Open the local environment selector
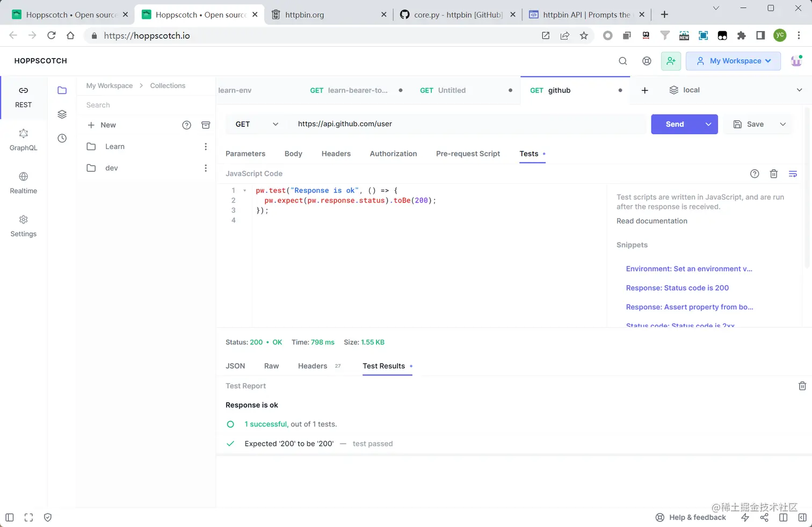The height and width of the screenshot is (527, 812). 691,90
